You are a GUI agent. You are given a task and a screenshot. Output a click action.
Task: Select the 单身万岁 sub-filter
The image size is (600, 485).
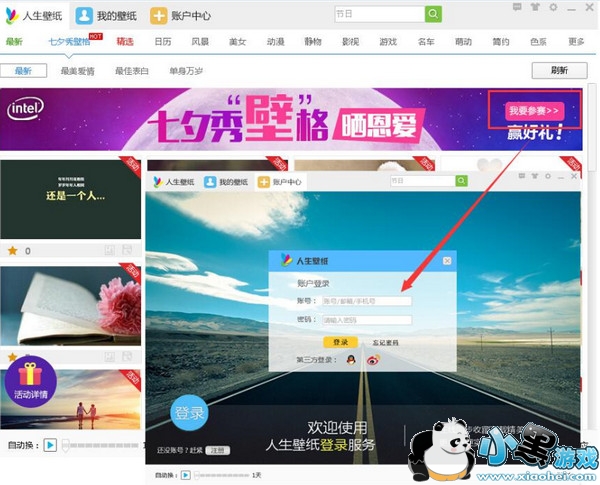[x=186, y=71]
